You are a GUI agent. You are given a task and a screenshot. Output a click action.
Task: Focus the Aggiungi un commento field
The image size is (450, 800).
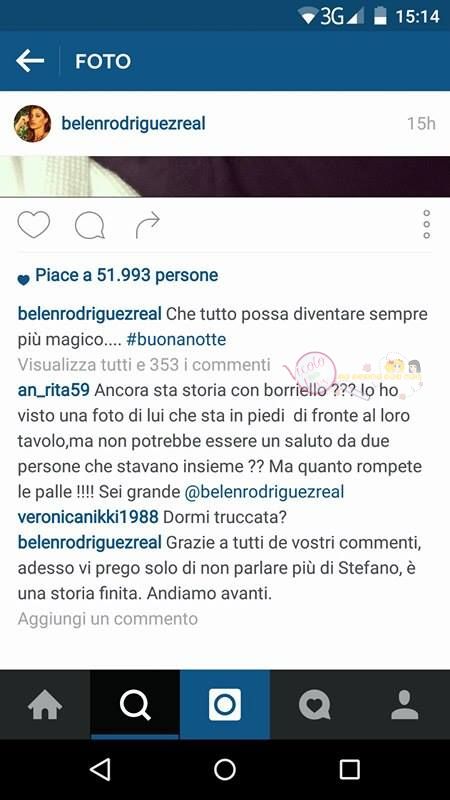[108, 619]
